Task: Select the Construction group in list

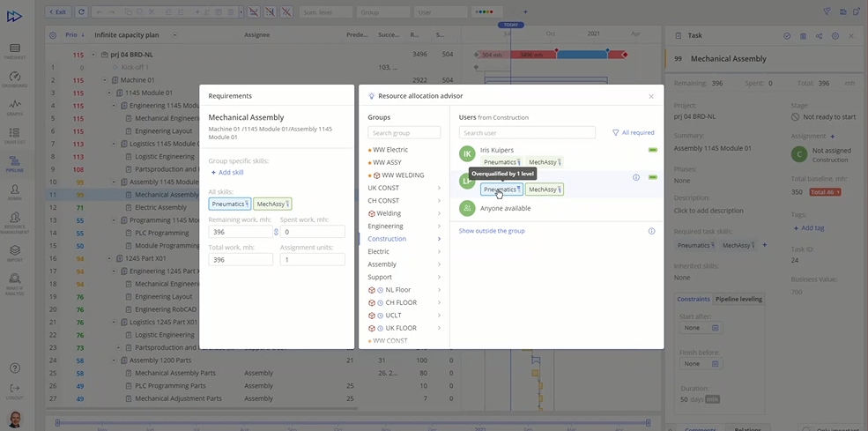Action: point(387,239)
